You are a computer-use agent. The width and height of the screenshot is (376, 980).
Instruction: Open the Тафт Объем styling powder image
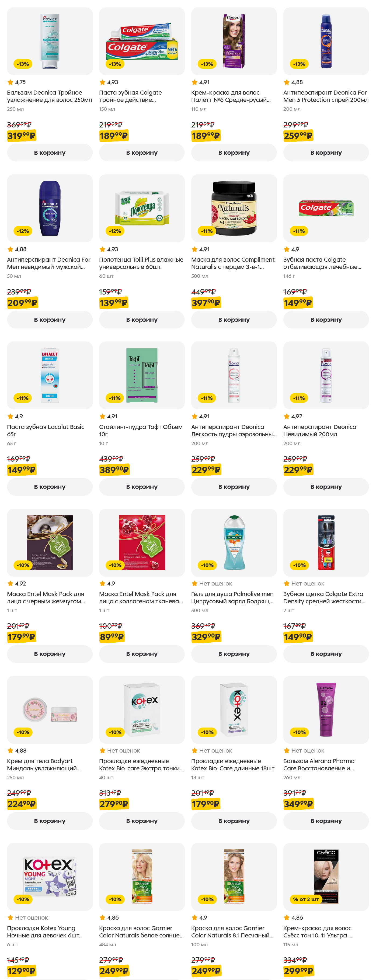(x=142, y=375)
